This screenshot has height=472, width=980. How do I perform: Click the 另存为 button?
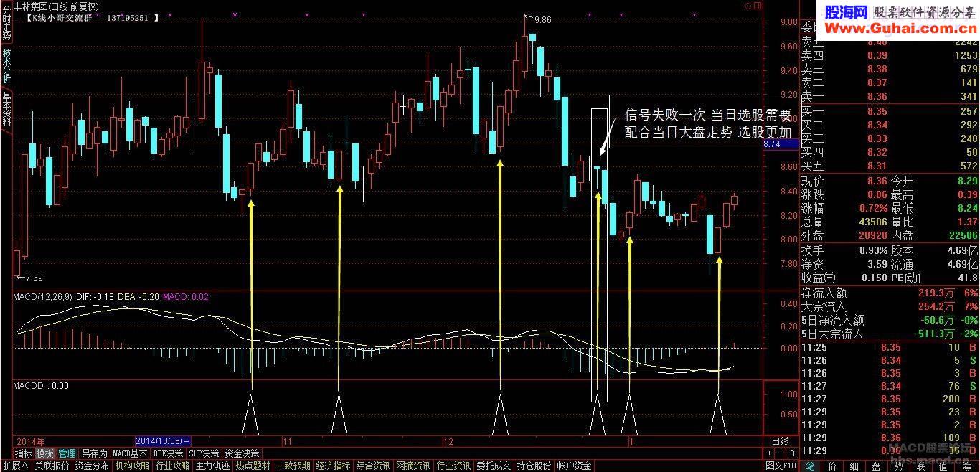click(x=94, y=453)
